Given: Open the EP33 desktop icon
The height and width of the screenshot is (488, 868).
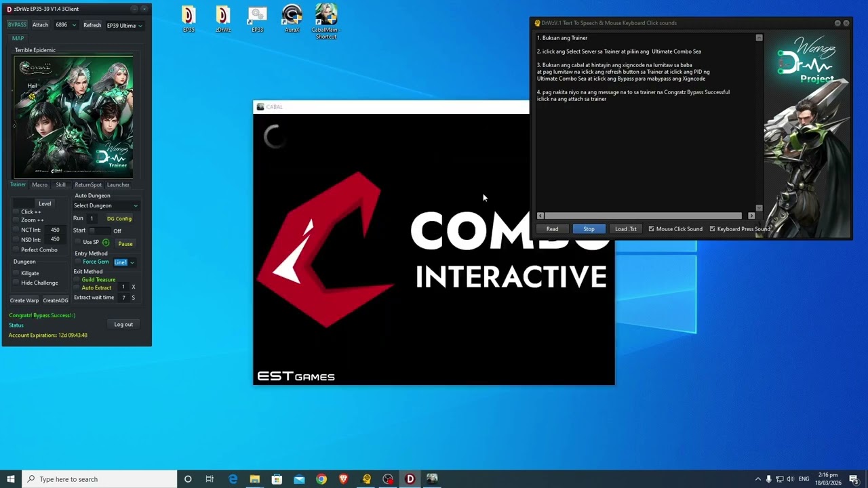Looking at the screenshot, I should coord(257,18).
